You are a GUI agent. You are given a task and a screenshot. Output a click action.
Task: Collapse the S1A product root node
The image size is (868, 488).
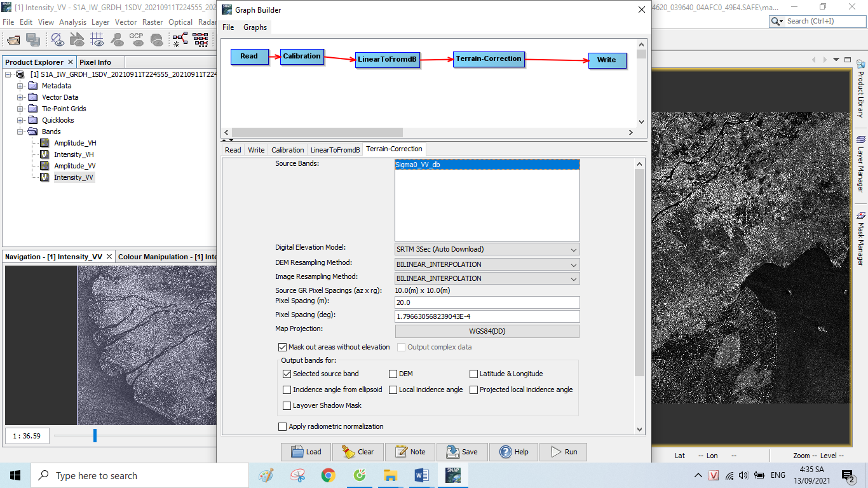coord(9,74)
